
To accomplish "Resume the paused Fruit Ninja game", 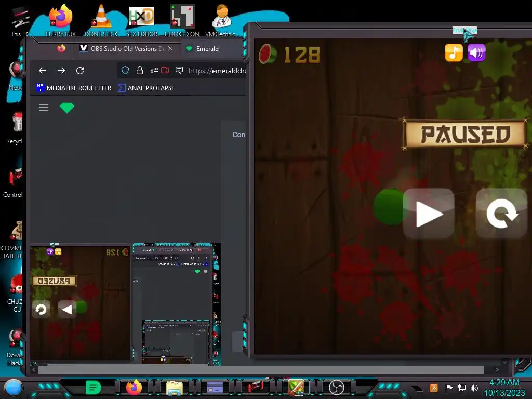I will (429, 214).
